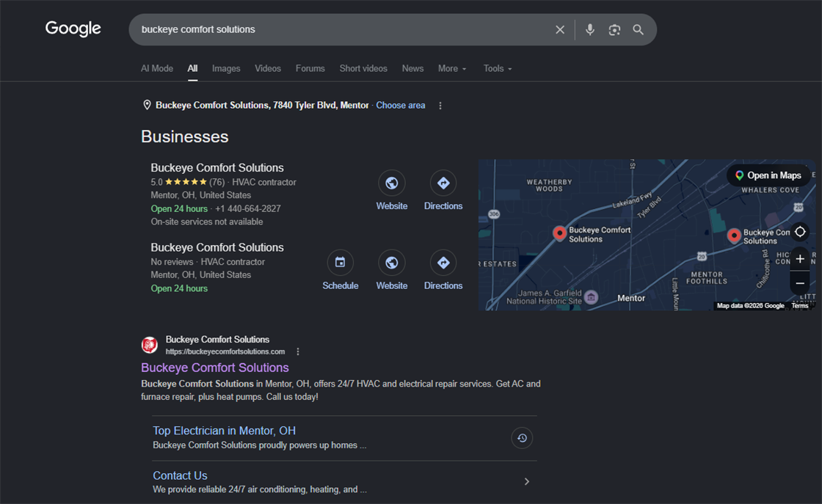Submit search with the magnifier icon
This screenshot has height=504, width=822.
[638, 30]
